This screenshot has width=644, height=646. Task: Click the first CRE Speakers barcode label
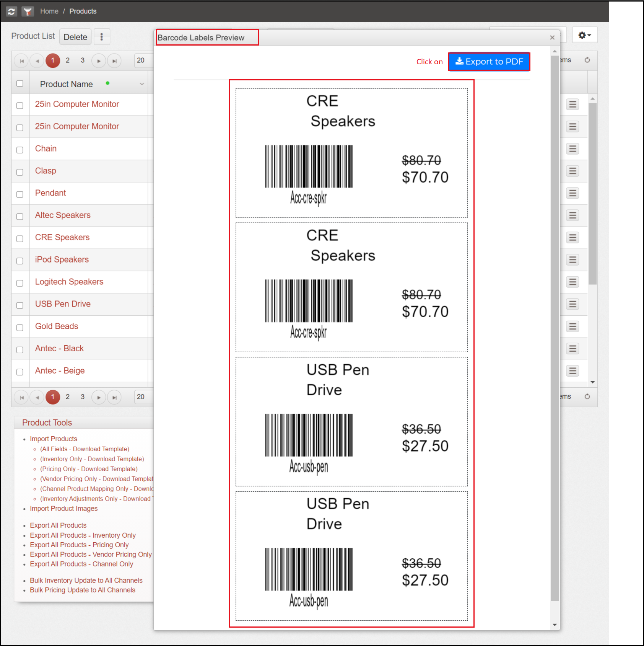point(351,153)
